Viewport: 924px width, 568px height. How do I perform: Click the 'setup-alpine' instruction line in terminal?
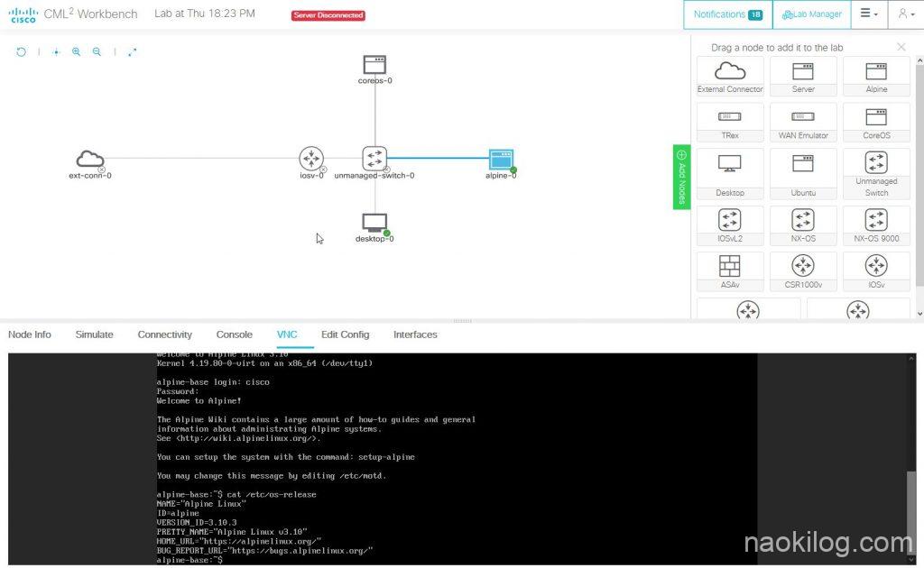tap(286, 457)
